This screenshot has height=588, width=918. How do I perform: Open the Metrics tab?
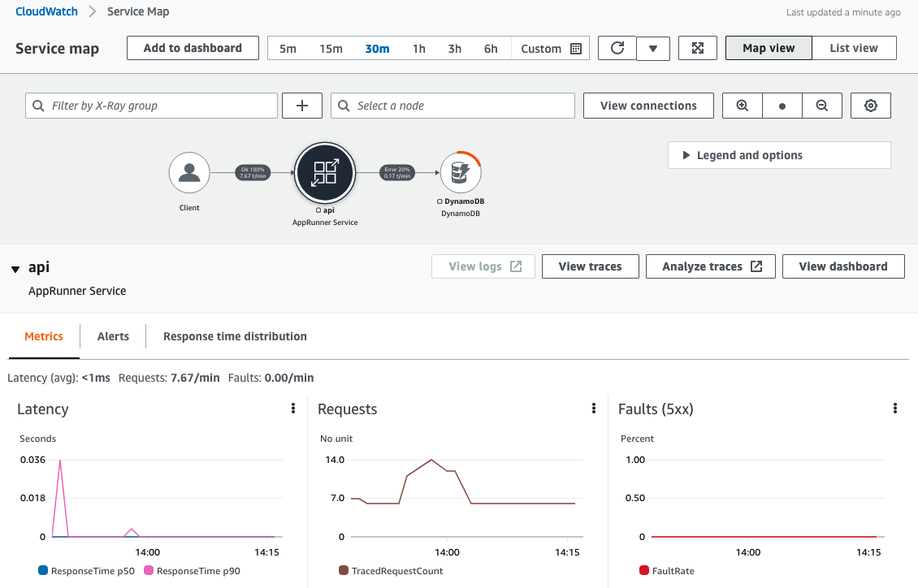[44, 336]
